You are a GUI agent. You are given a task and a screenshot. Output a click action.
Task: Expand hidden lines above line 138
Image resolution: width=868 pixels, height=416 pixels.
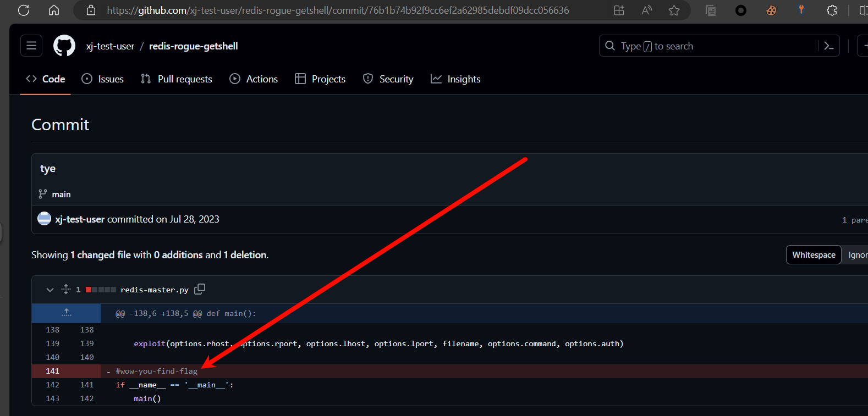[x=67, y=313]
